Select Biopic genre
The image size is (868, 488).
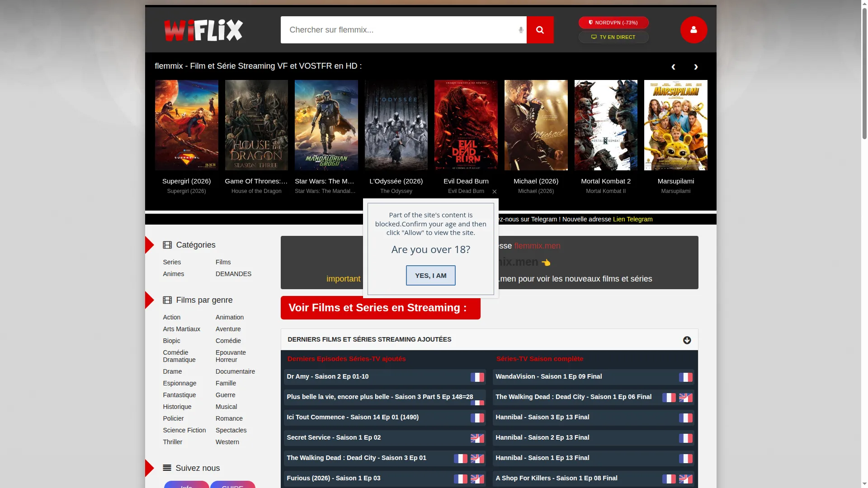[171, 341]
